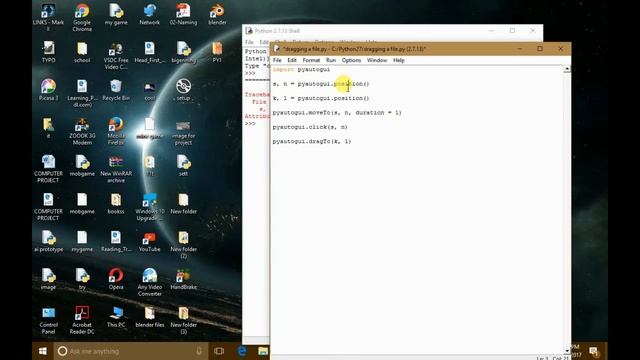Open Edit menu in editor window
Viewport: 640px width, 360px height.
tap(291, 60)
